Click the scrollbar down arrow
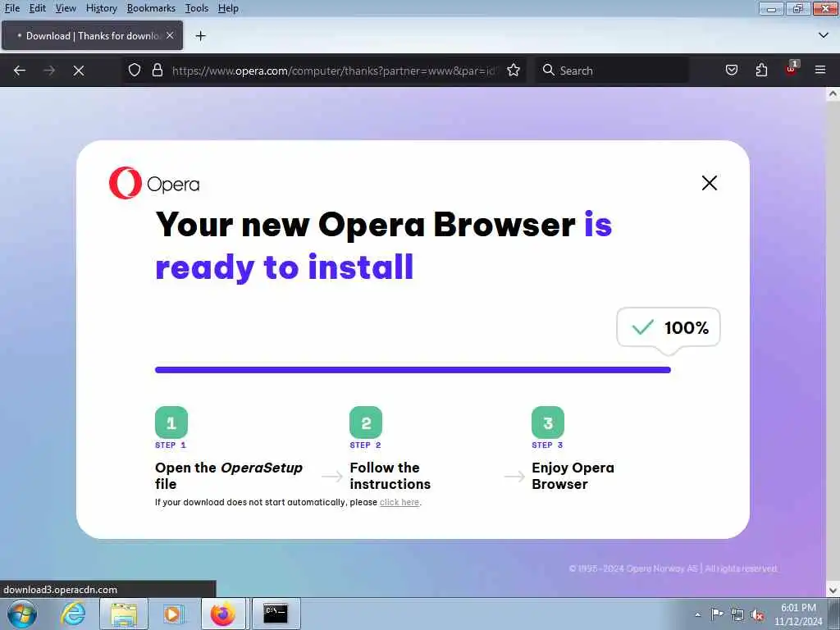 [833, 591]
